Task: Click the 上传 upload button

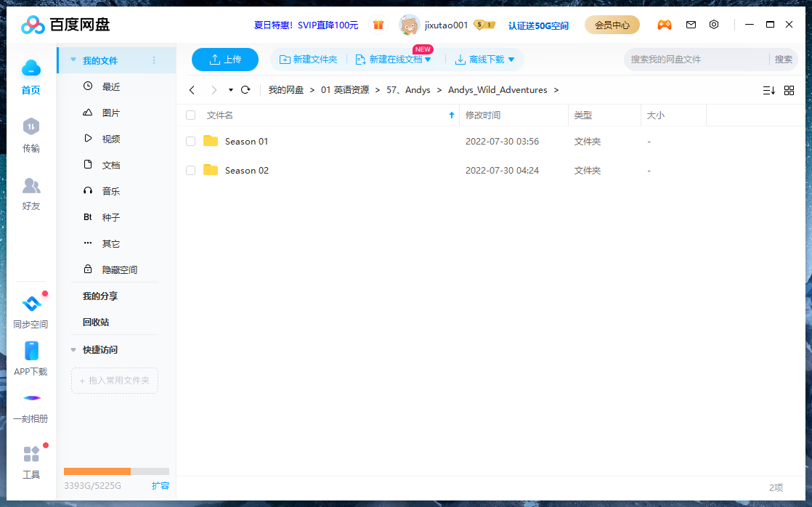Action: tap(224, 60)
